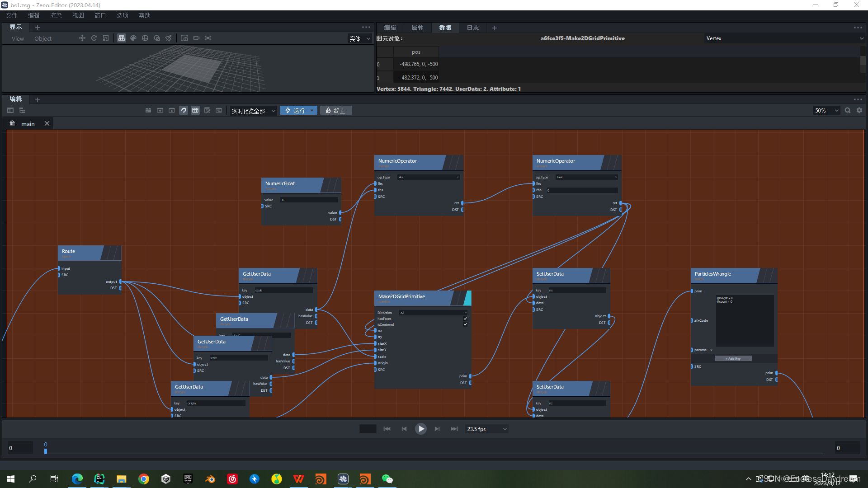Screen dimensions: 868x488
Task: Expand the Vertex attribute type dropdown
Action: pyautogui.click(x=784, y=38)
